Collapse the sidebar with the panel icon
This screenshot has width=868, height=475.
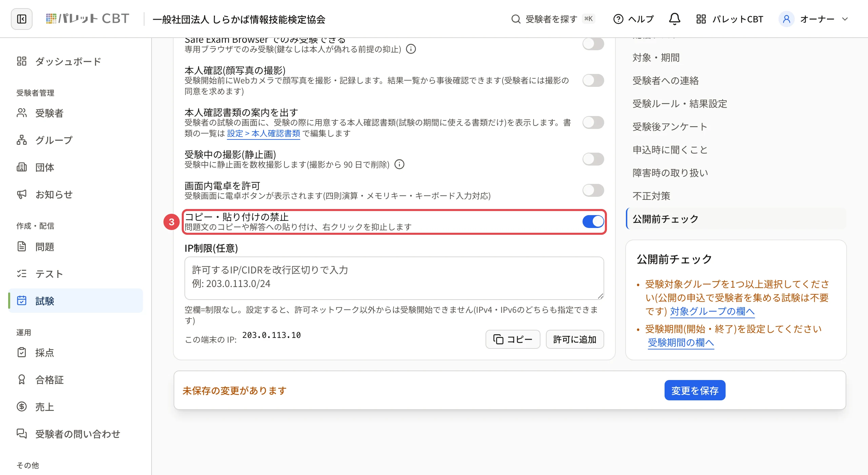click(x=22, y=19)
